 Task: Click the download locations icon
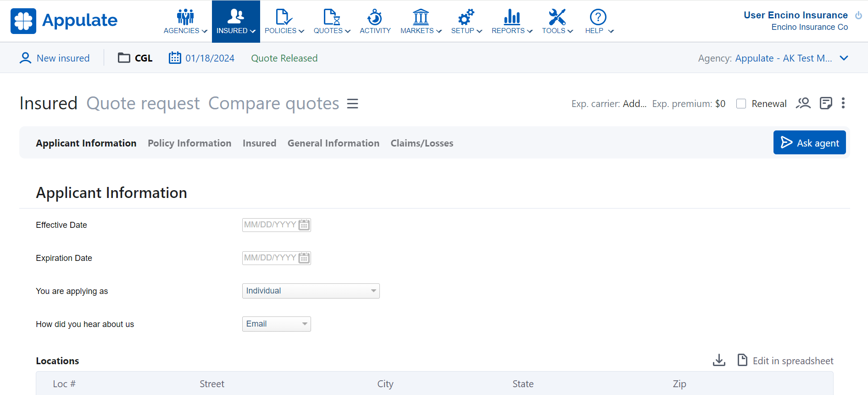[x=719, y=361]
